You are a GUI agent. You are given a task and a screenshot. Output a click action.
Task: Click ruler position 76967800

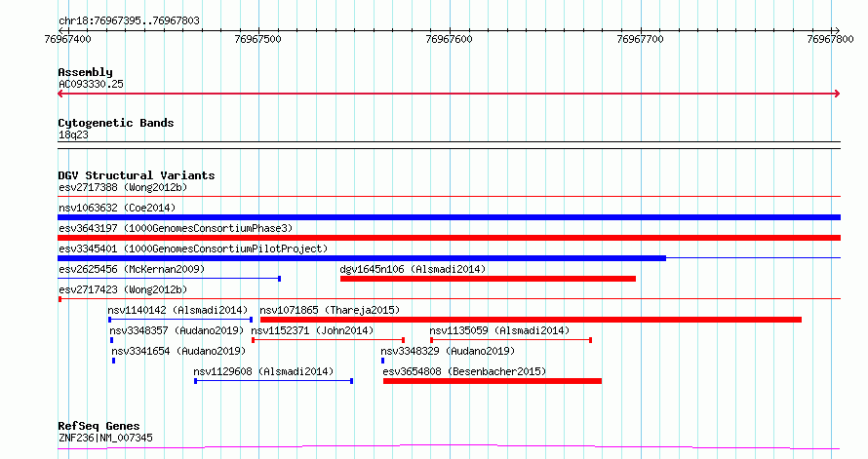pyautogui.click(x=830, y=39)
